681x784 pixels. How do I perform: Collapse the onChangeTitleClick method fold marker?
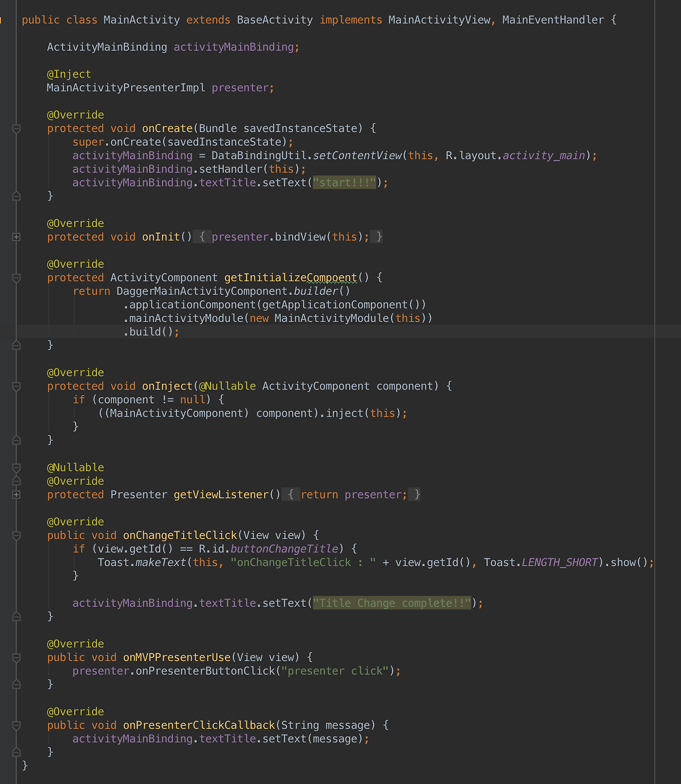click(x=16, y=535)
